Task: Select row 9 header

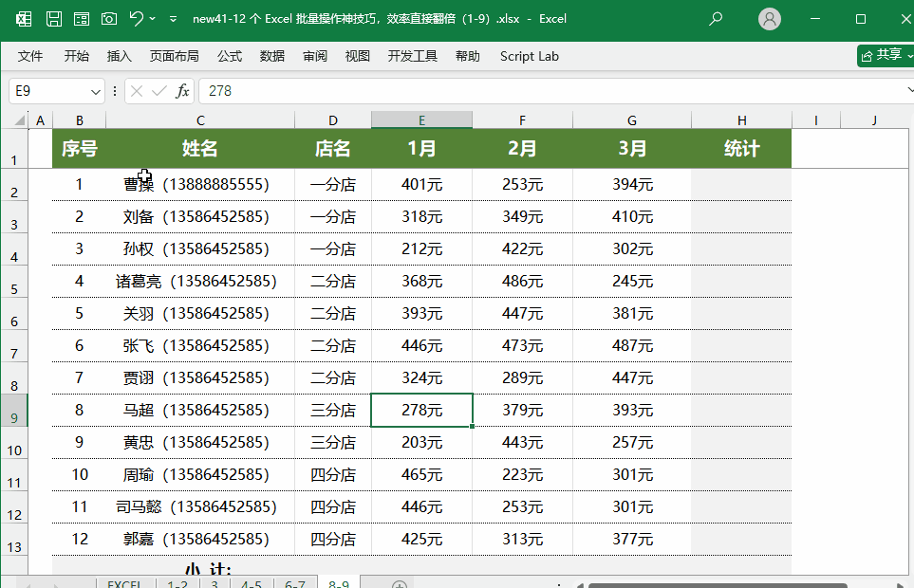Action: 14,411
